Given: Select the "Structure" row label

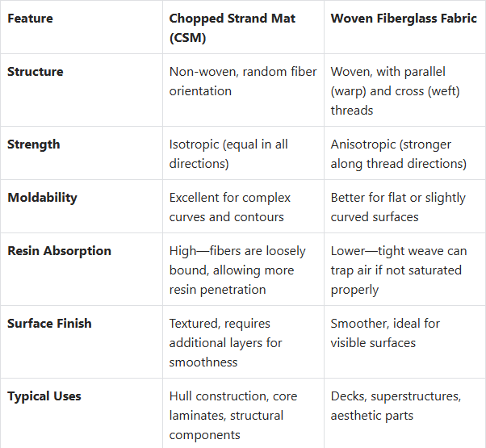Looking at the screenshot, I should pyautogui.click(x=36, y=72).
